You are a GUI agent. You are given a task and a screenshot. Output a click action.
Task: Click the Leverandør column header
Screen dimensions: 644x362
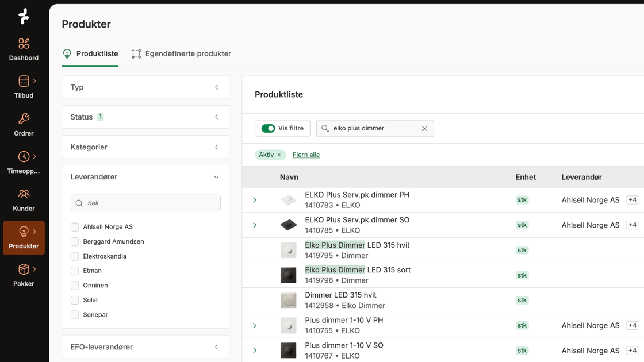click(581, 178)
